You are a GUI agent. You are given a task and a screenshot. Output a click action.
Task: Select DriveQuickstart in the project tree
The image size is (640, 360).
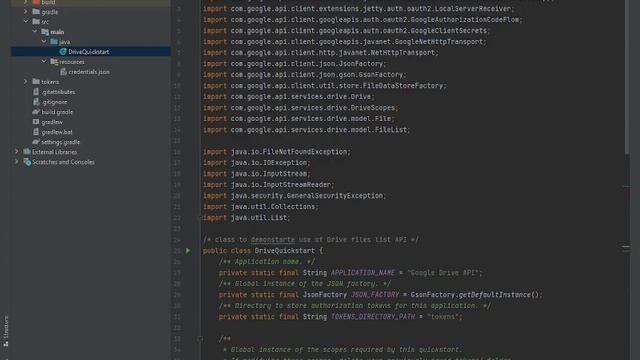point(89,52)
